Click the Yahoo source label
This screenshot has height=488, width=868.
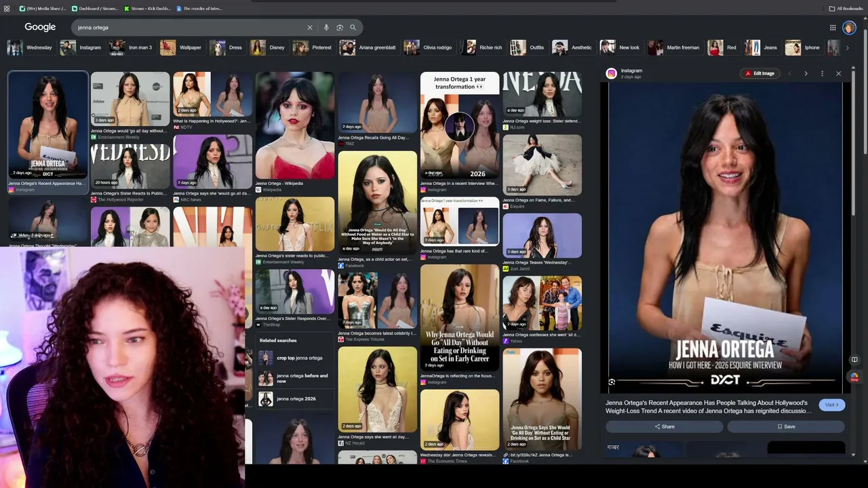point(515,341)
